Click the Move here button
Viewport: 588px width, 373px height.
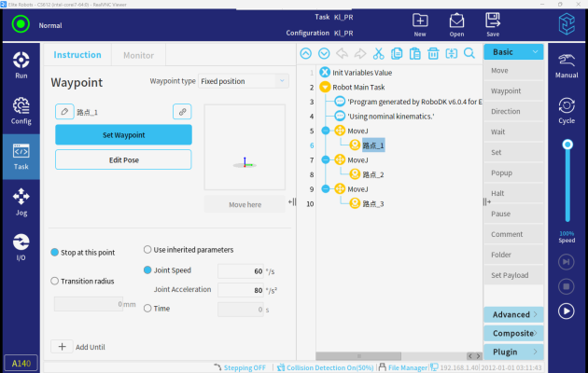245,204
